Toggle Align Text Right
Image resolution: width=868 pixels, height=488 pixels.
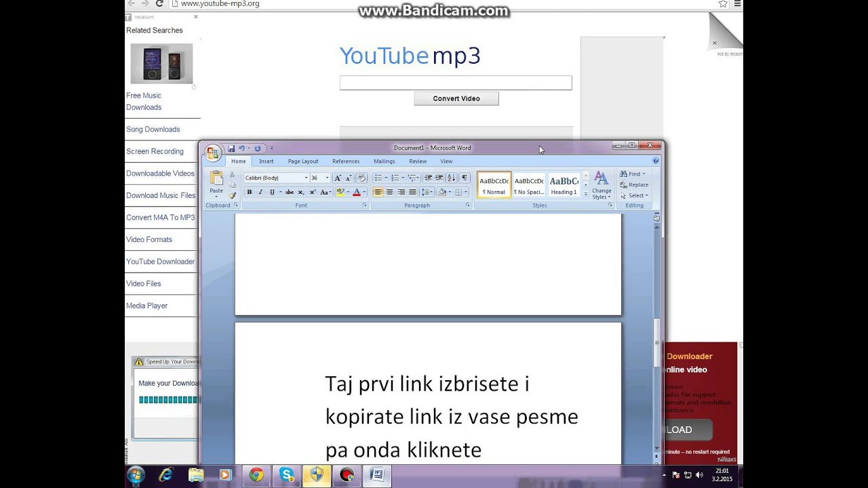tap(401, 192)
